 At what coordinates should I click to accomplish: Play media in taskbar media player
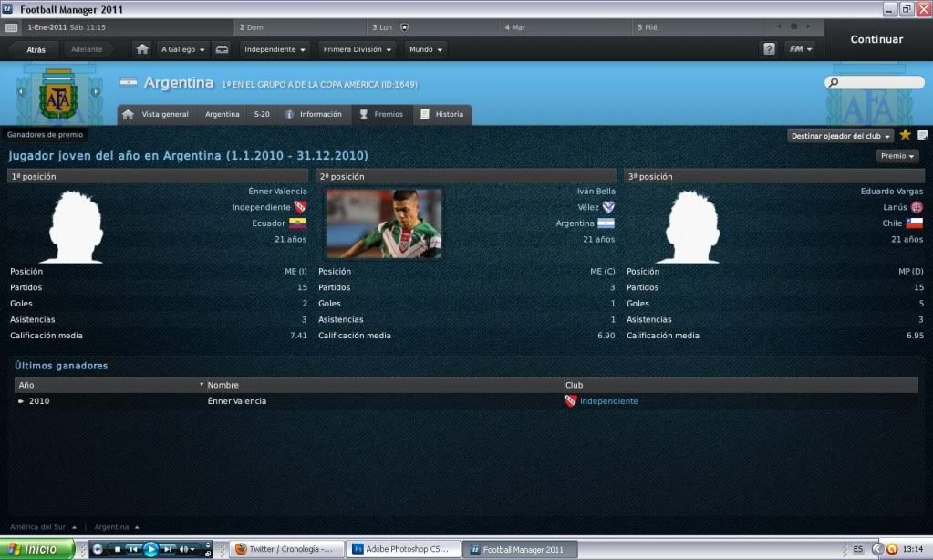click(x=150, y=549)
